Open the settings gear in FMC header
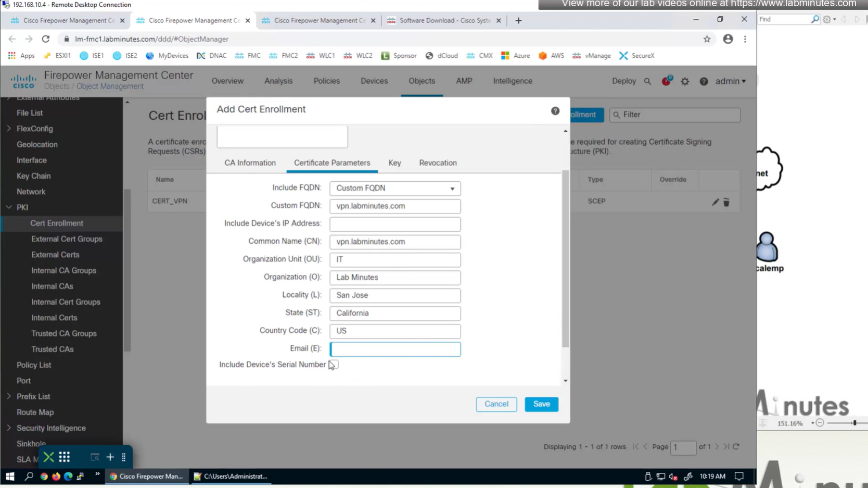 [685, 81]
